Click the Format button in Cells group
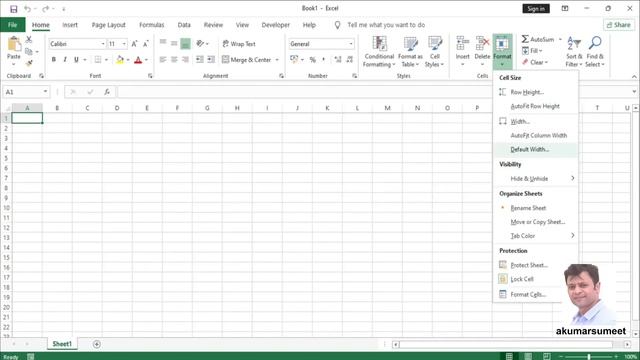640x360 pixels. [x=502, y=51]
